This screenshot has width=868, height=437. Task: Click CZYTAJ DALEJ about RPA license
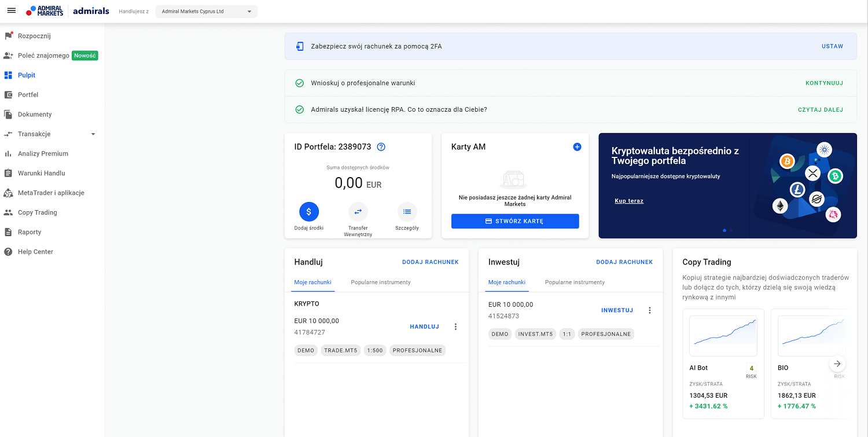coord(821,110)
